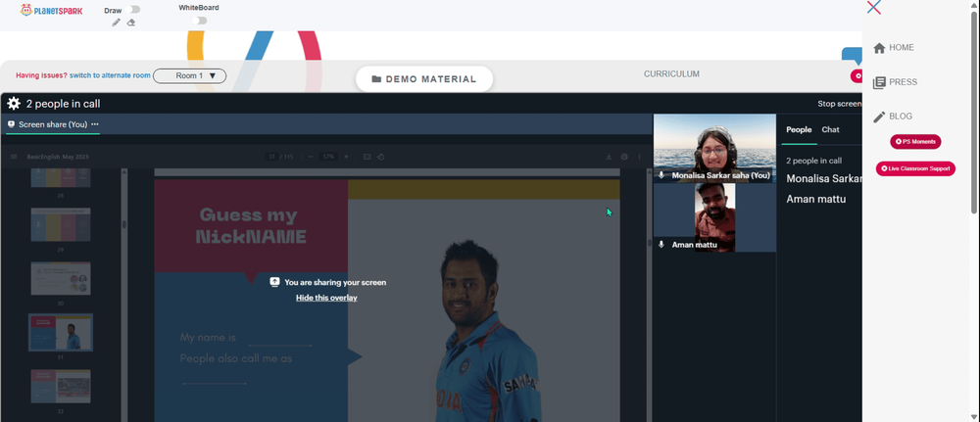Screen dimensions: 980x422
Task: Select page 29 thumbnail
Action: pos(61,224)
